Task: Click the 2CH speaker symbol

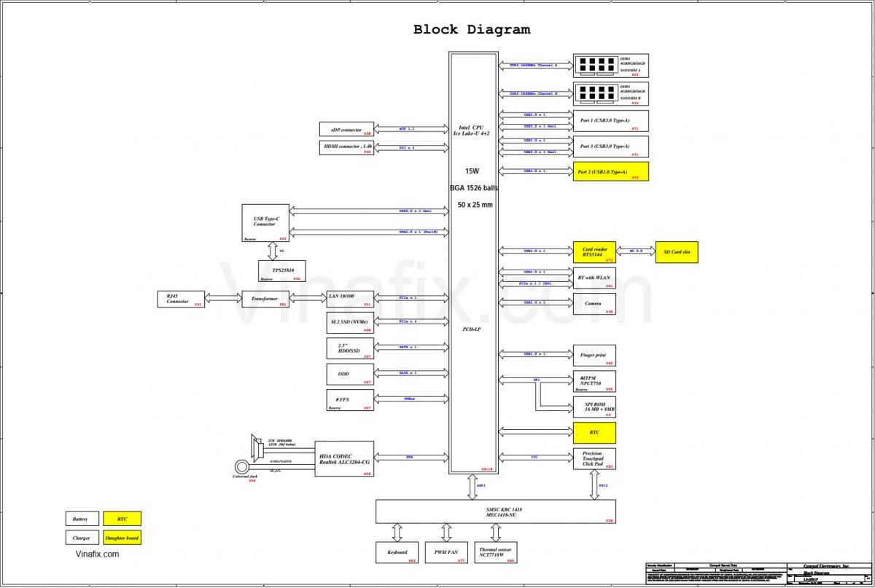Action: (256, 447)
